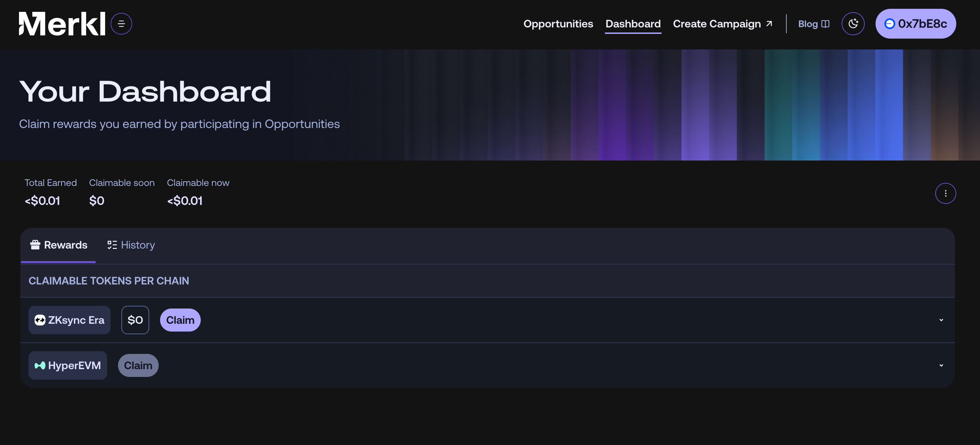
Task: Switch to the History tab
Action: pos(131,245)
